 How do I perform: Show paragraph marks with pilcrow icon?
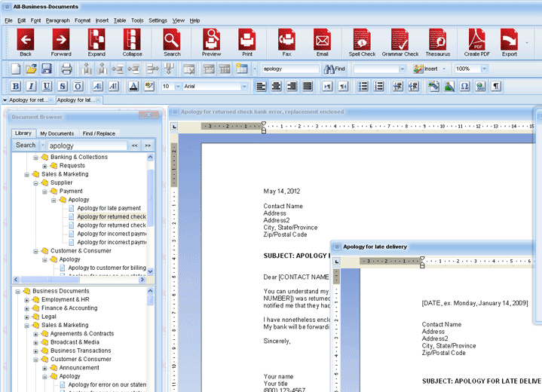point(496,86)
